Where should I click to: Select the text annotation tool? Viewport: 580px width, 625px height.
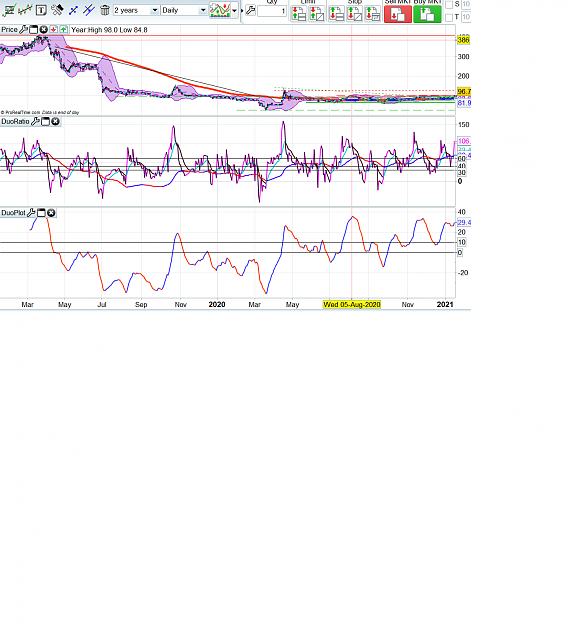point(41,10)
